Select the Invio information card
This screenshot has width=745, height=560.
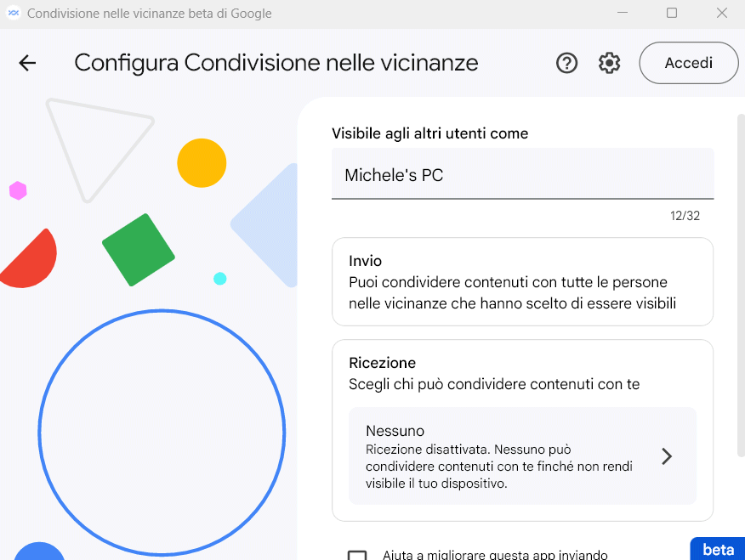click(523, 282)
